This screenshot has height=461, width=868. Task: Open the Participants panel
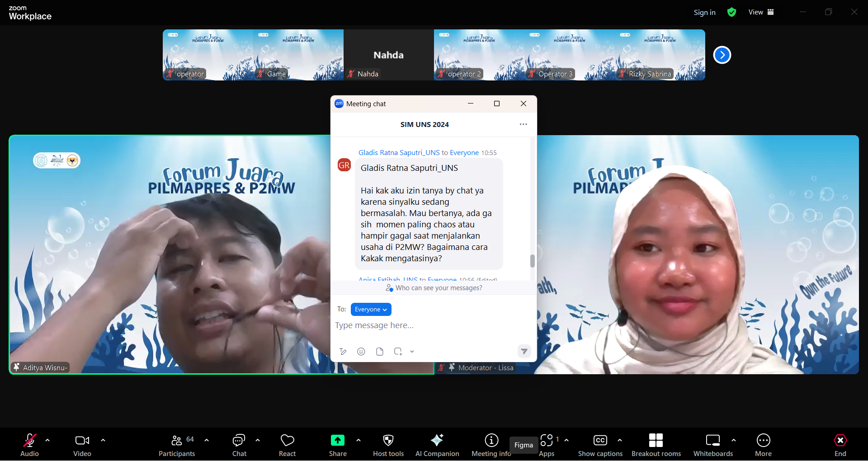tap(177, 445)
